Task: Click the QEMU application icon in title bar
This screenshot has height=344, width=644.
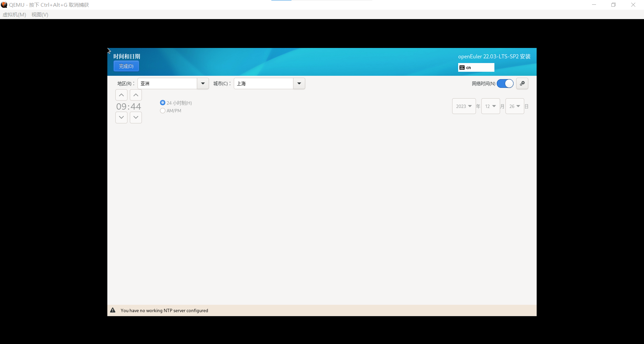Action: 4,5
